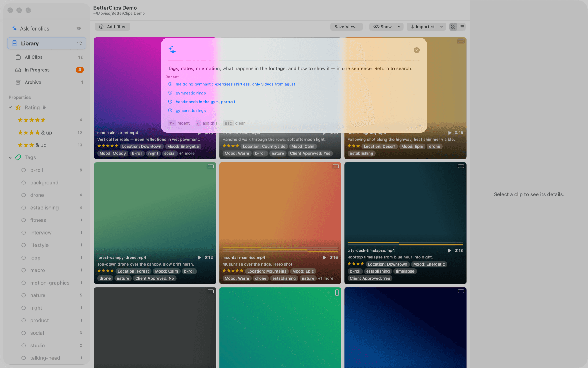The image size is (588, 368).
Task: Click orientation icon on city-dusk-timelapse clip
Action: click(x=461, y=167)
